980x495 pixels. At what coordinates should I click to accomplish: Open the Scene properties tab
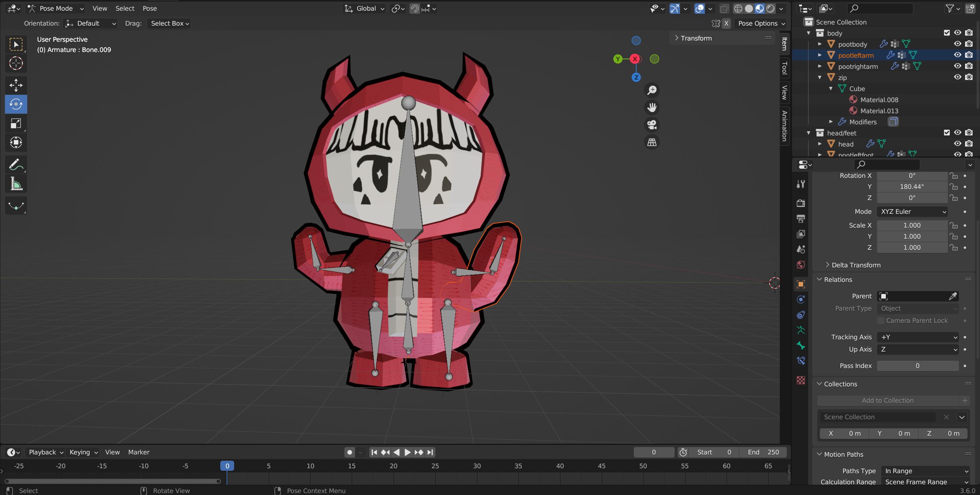(800, 249)
